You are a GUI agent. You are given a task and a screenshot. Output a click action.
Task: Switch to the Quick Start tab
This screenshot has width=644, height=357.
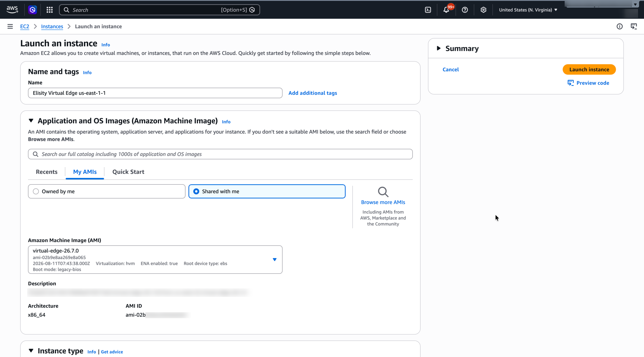pyautogui.click(x=128, y=172)
